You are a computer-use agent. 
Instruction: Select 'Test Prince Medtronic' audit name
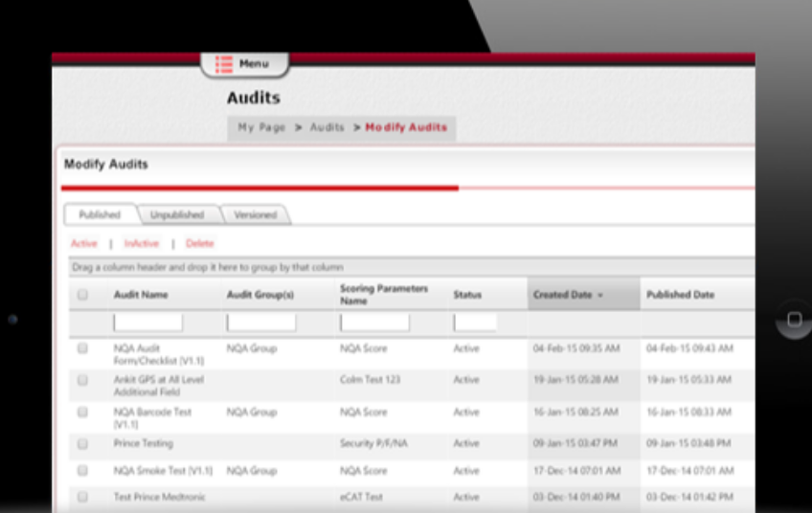click(x=160, y=497)
